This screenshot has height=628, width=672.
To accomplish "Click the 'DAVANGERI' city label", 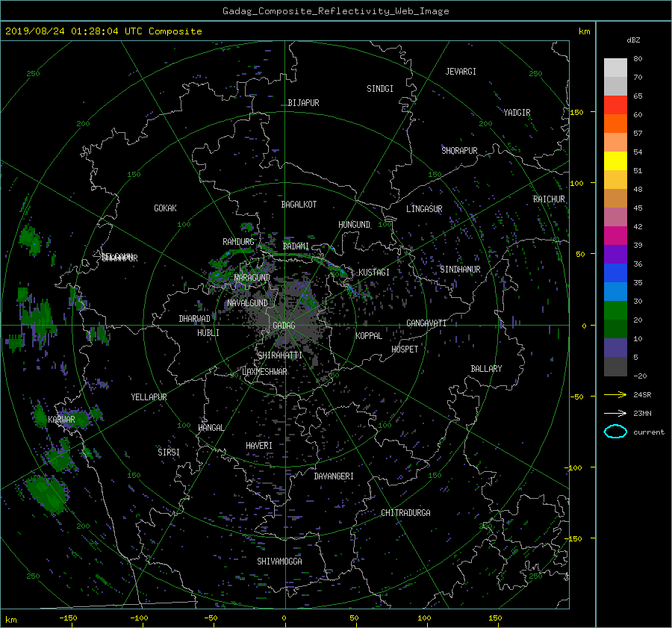I will [334, 476].
